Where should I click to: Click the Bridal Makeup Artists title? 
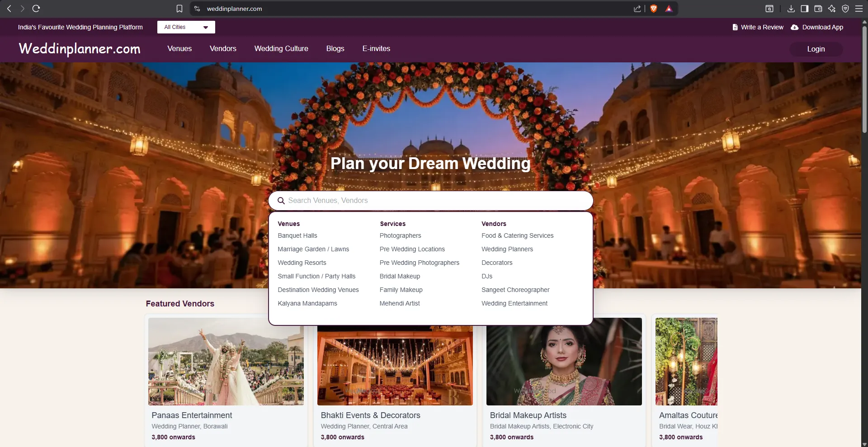[528, 415]
